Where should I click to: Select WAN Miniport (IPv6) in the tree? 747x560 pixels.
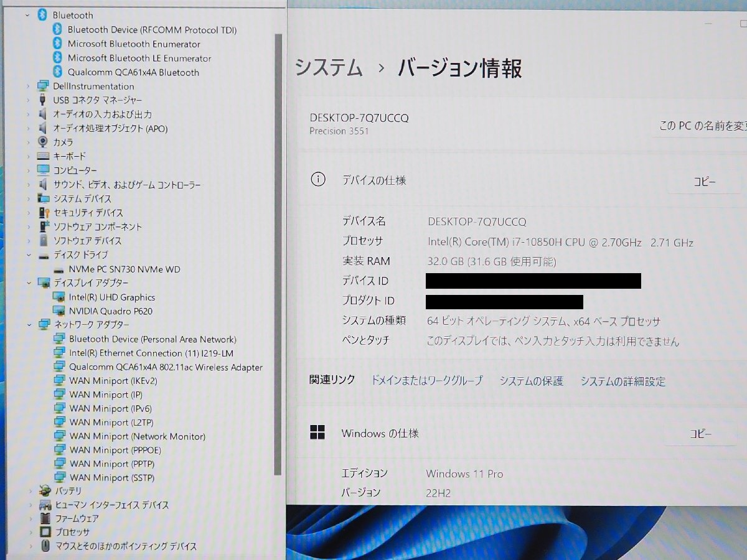pyautogui.click(x=110, y=408)
